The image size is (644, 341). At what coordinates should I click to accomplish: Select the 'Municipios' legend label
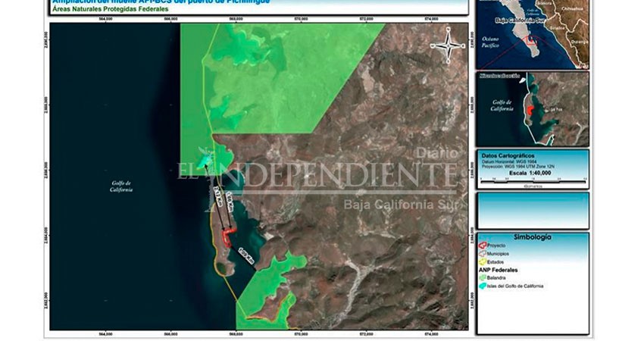[x=498, y=254]
